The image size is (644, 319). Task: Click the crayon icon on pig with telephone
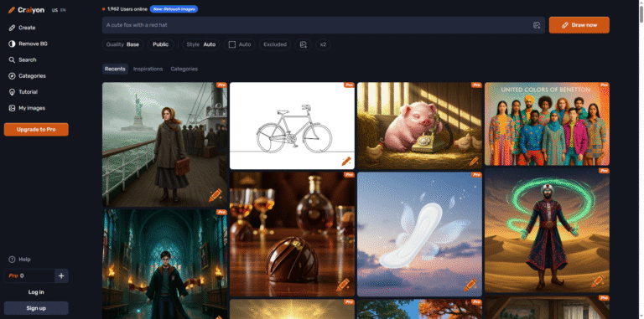pyautogui.click(x=474, y=161)
